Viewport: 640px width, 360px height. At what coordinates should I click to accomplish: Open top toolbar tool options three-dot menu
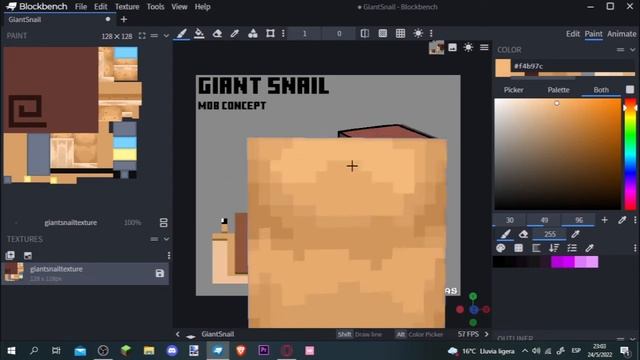[283, 33]
